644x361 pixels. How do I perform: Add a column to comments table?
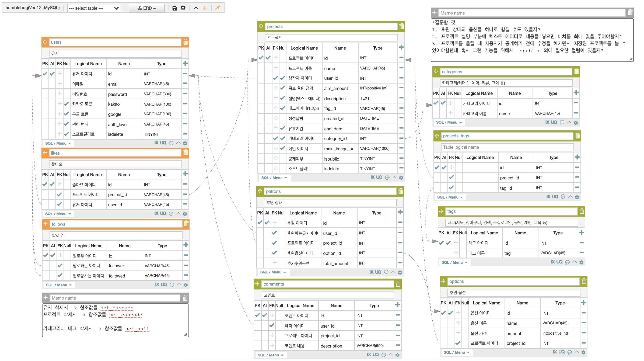point(398,305)
